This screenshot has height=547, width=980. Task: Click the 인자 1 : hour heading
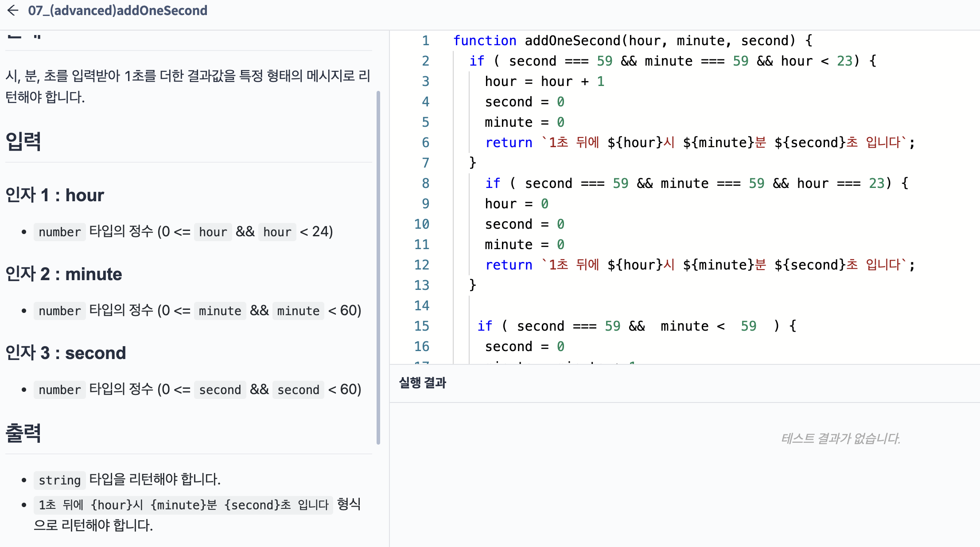pos(54,195)
